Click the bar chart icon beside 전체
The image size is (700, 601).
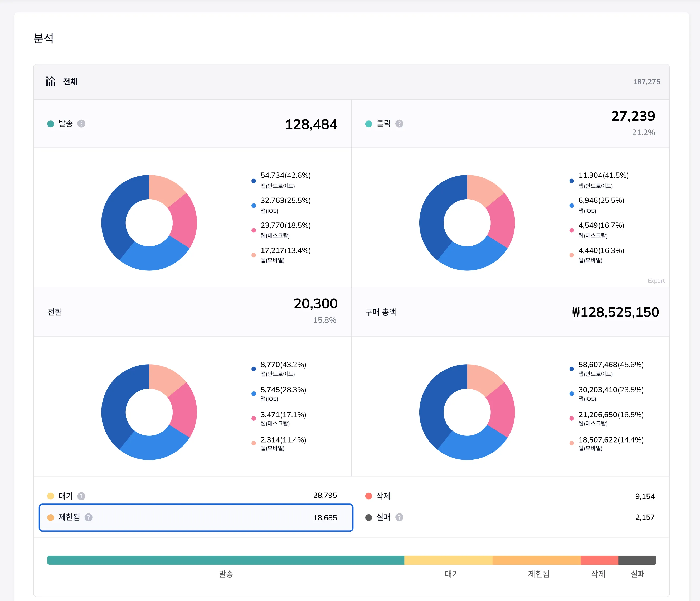[51, 81]
